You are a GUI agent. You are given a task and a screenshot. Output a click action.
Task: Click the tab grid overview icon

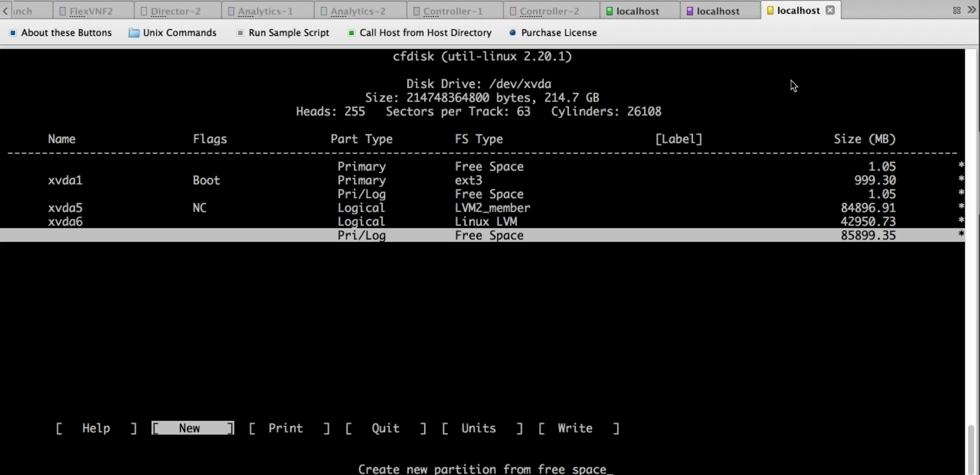click(x=957, y=11)
